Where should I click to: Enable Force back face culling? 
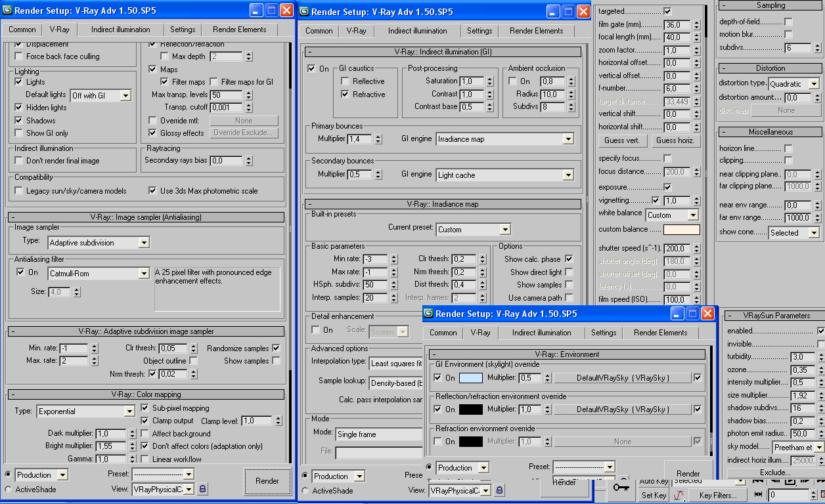19,56
